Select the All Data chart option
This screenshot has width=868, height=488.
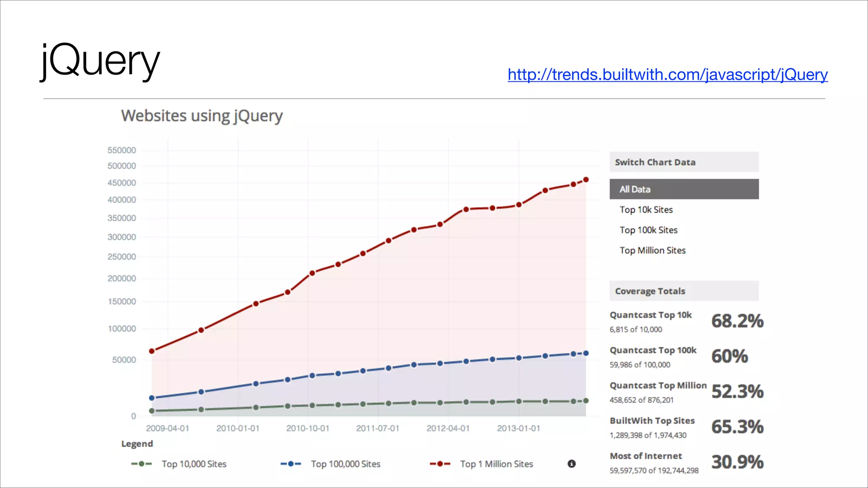pos(635,189)
